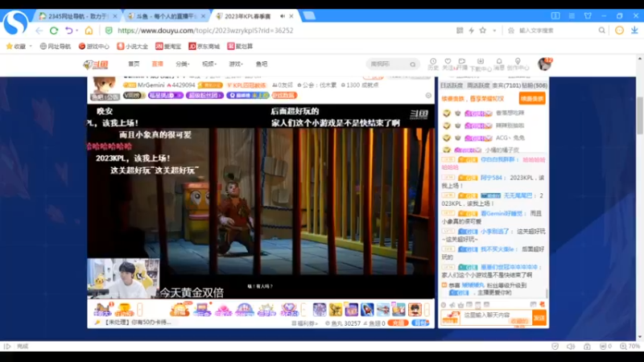Open the 小说大全 bookmark

click(133, 47)
